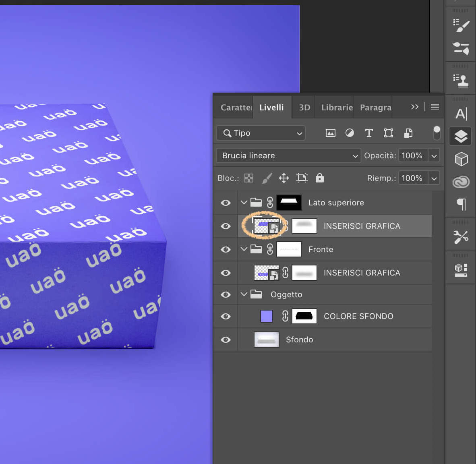Open the Brucia lineare blend mode dropdown
Viewport: 476px width, 464px height.
pyautogui.click(x=288, y=155)
